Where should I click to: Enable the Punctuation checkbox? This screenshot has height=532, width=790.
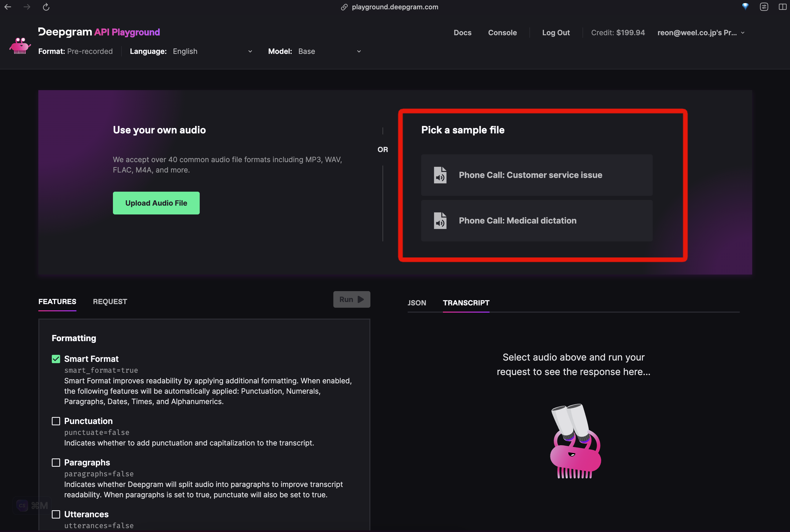click(56, 421)
